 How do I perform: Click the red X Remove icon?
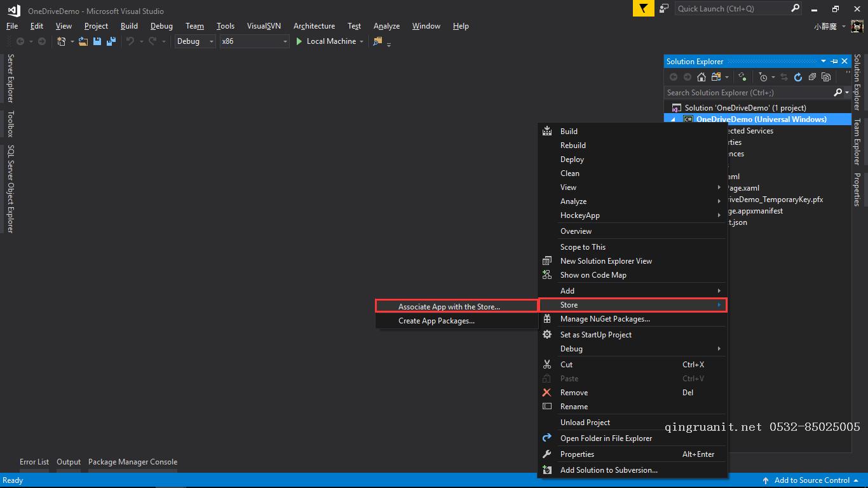[x=546, y=393]
